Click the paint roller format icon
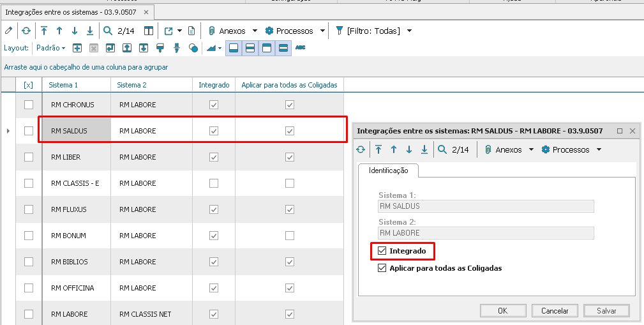 tap(160, 48)
